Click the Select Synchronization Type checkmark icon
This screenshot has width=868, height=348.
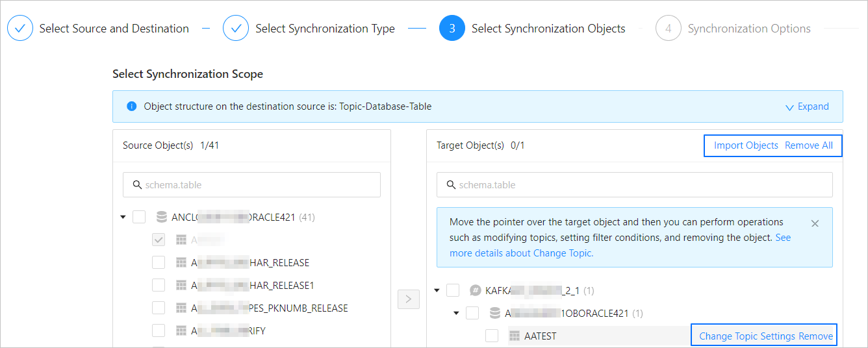tap(236, 29)
